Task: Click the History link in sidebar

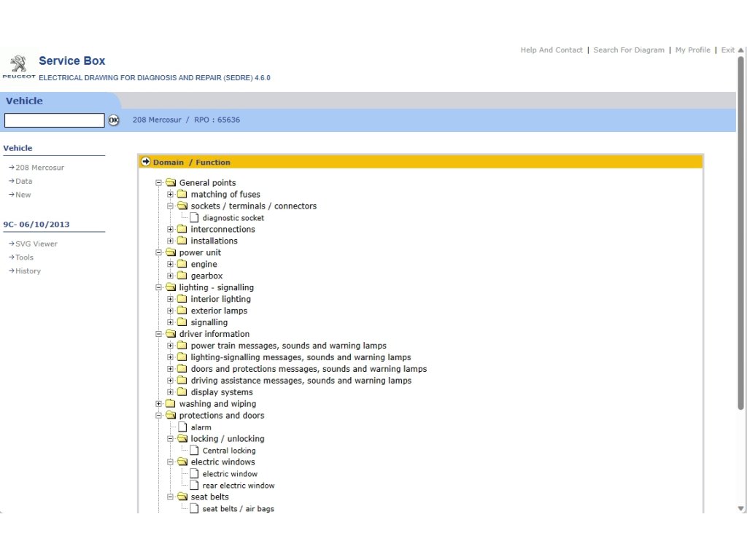Action: click(x=28, y=271)
